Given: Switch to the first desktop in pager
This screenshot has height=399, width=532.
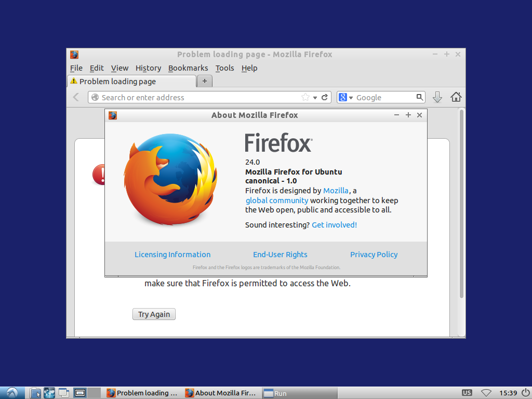Looking at the screenshot, I should 80,393.
